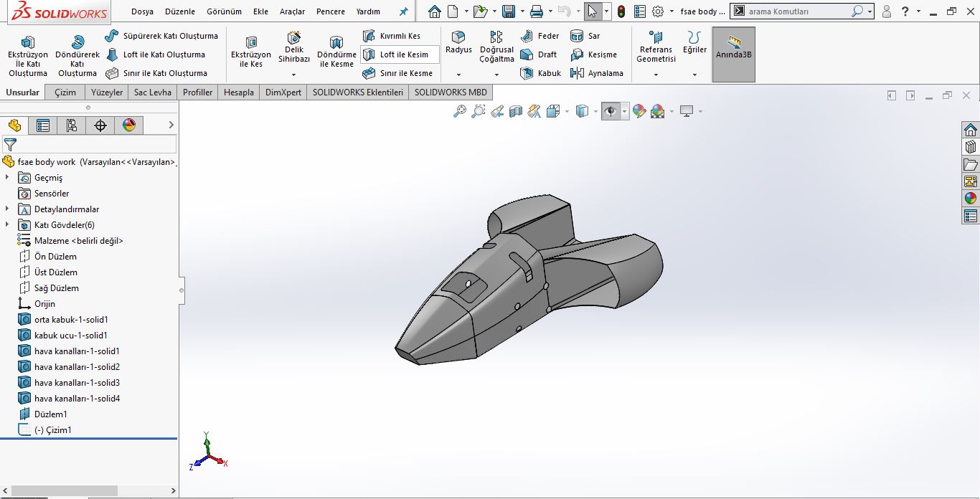
Task: Toggle Anında3B Instant3D mode
Action: (x=734, y=54)
